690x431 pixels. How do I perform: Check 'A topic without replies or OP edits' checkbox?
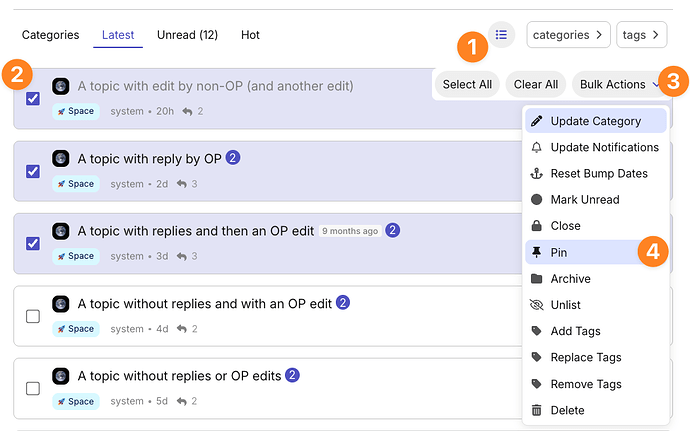33,389
